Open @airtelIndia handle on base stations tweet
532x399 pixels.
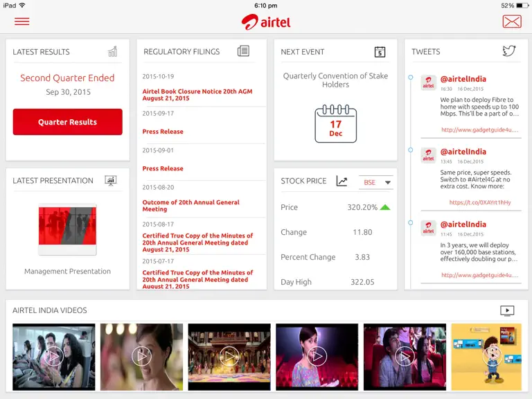click(x=463, y=224)
